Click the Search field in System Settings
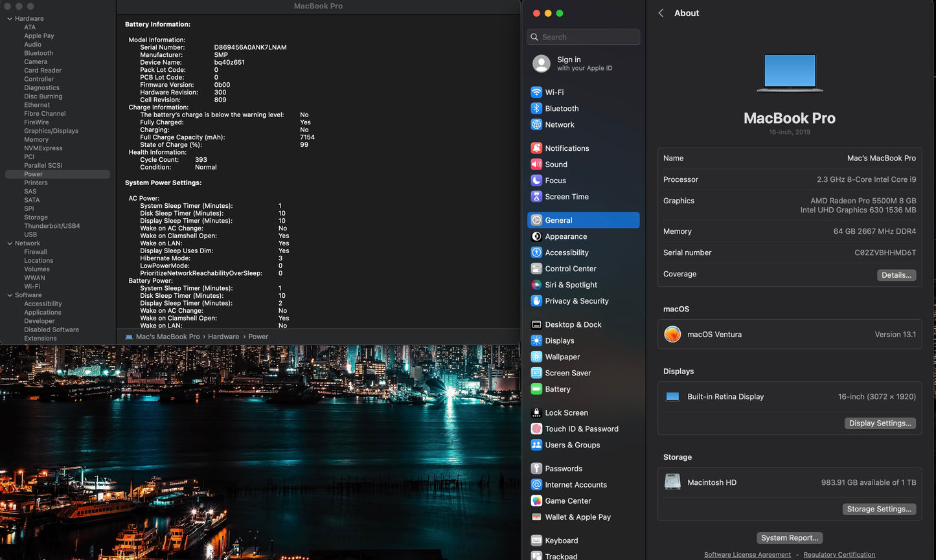The image size is (936, 560). [584, 37]
